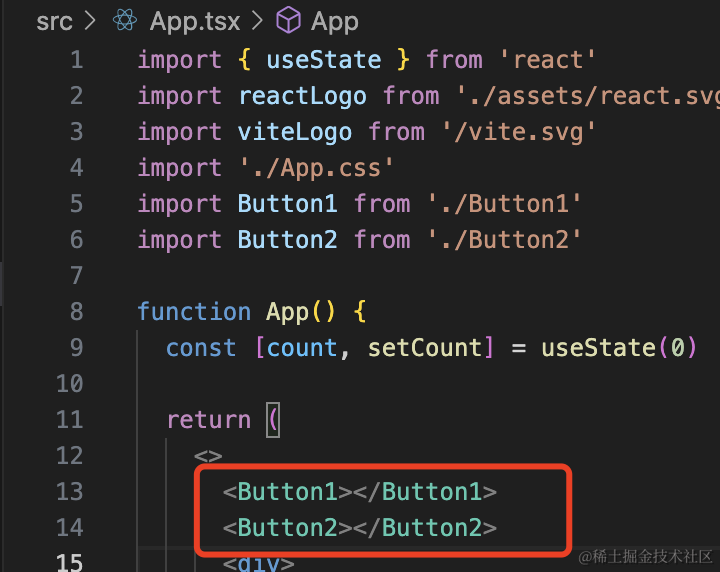This screenshot has width=720, height=572.
Task: Click line number 8 in the gutter
Action: (x=77, y=311)
